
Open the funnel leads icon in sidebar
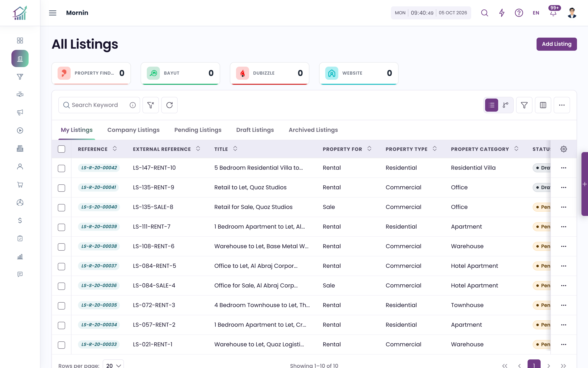pyautogui.click(x=20, y=77)
